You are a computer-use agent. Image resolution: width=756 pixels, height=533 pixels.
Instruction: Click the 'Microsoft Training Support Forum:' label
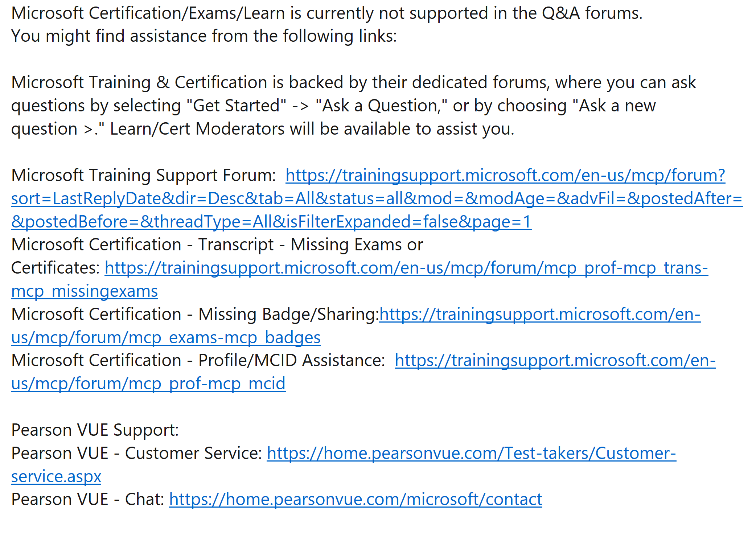144,176
